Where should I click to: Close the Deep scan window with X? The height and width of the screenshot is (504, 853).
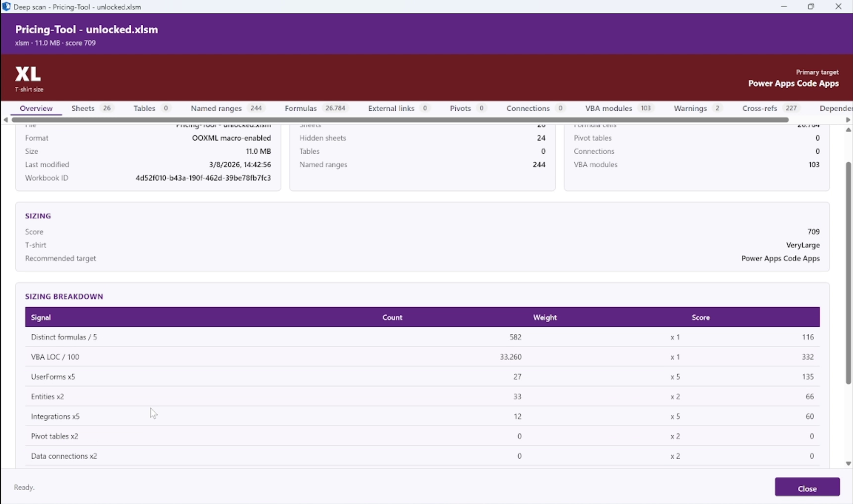[838, 6]
